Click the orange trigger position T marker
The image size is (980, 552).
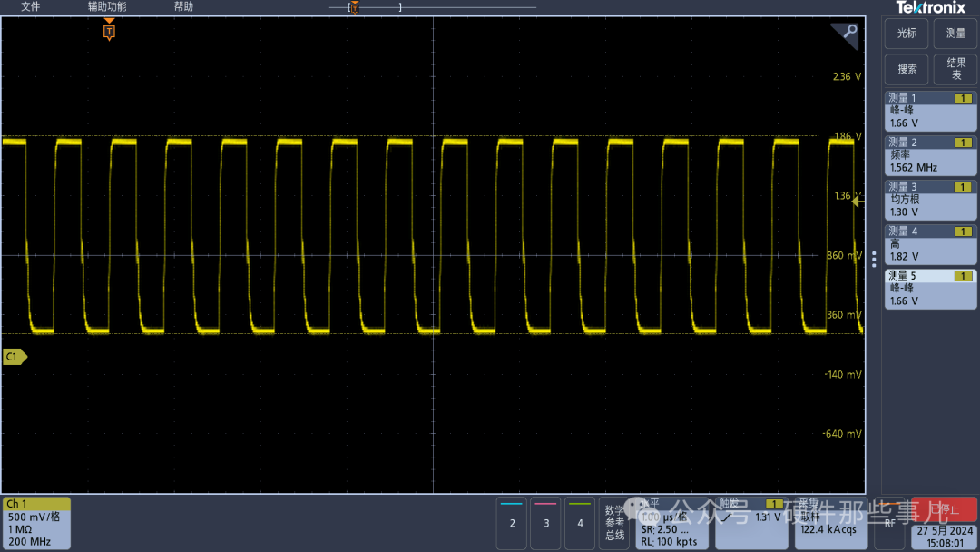point(109,33)
